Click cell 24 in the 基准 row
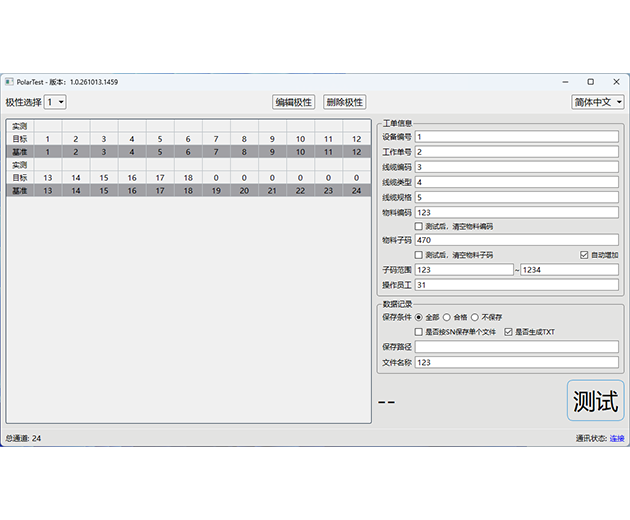This screenshot has width=630, height=520. point(356,190)
